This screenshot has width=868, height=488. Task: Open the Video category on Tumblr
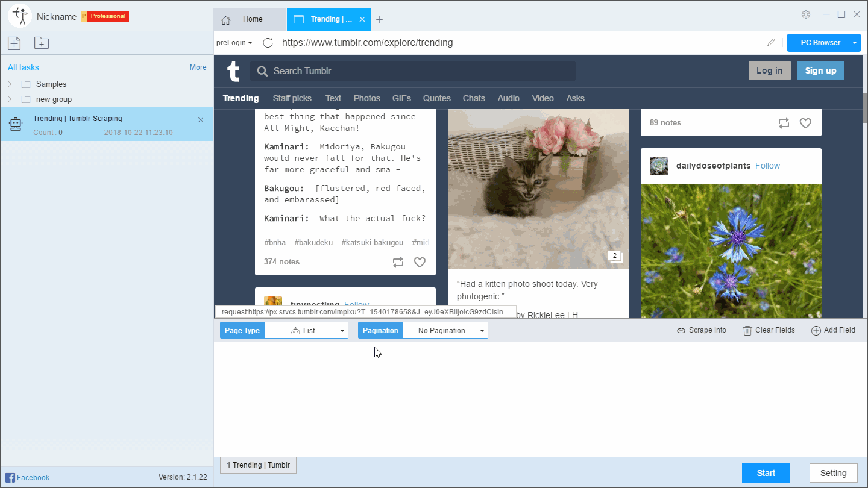pyautogui.click(x=542, y=98)
